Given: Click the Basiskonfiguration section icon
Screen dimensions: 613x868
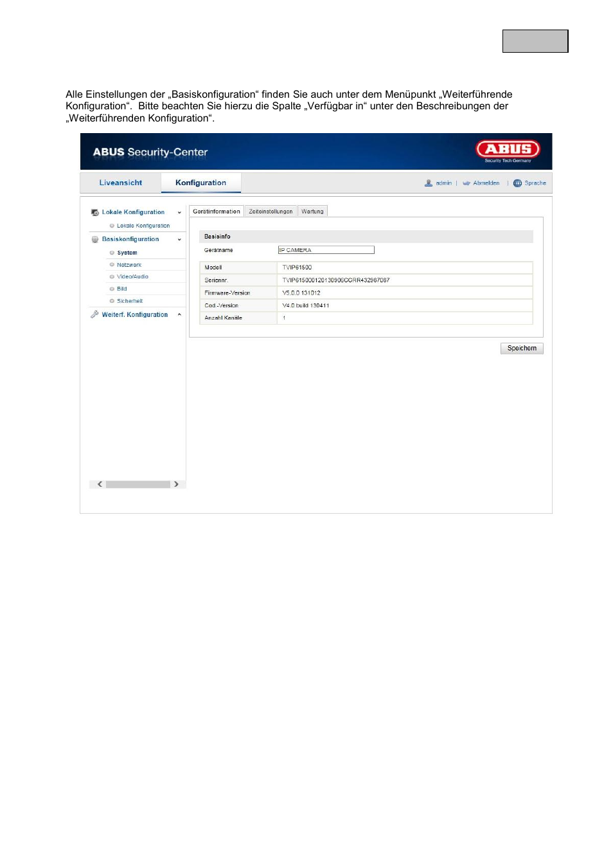Looking at the screenshot, I should (x=95, y=239).
